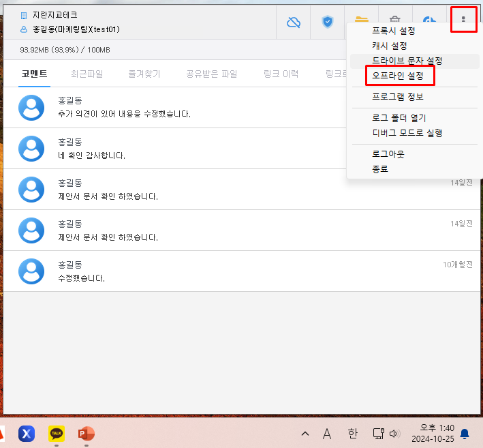The height and width of the screenshot is (448, 483).
Task: Click the comment text 수정했습니다.
Action: click(x=82, y=278)
